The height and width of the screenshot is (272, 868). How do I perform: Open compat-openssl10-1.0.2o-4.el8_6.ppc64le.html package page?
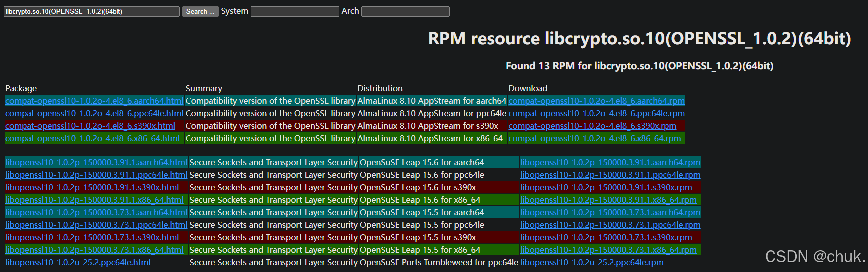point(94,113)
